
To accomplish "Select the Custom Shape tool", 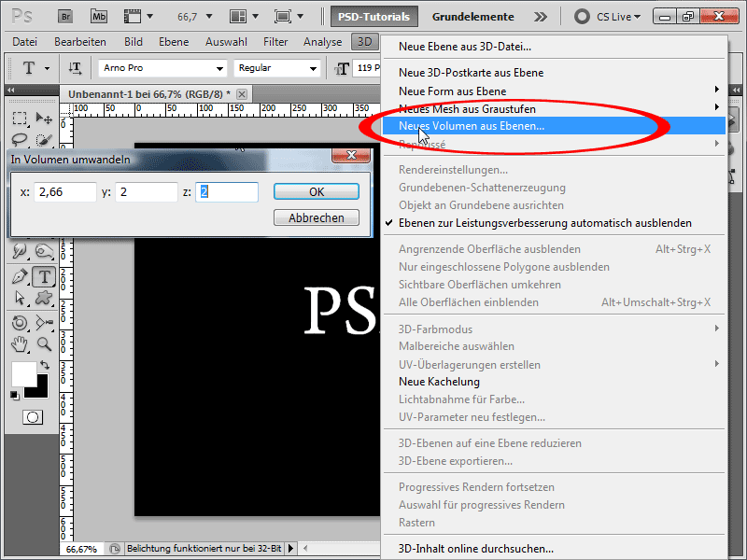I will 44,299.
